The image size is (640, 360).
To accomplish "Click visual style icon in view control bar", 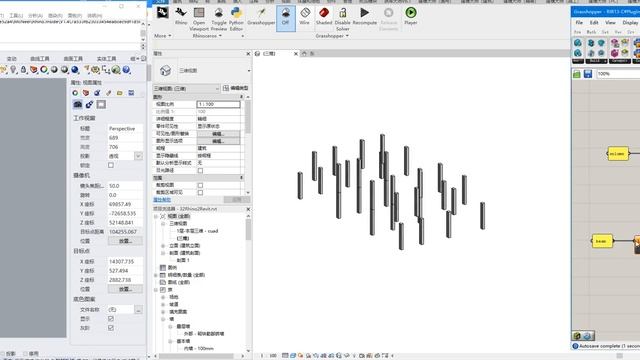I will pyautogui.click(x=293, y=356).
